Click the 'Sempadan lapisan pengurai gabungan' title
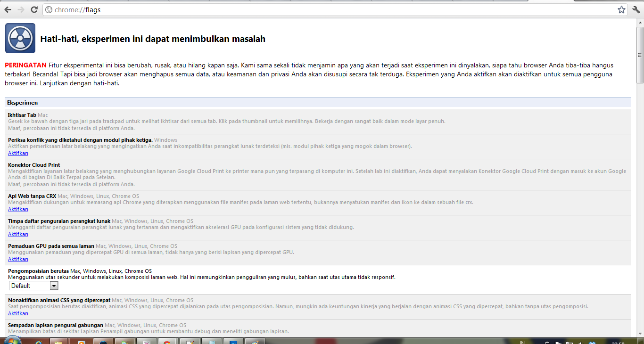The image size is (644, 344). 56,325
